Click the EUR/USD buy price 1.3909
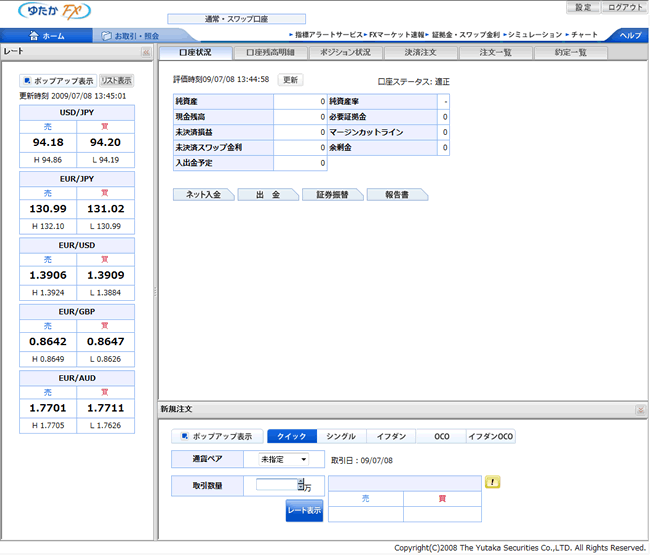Viewport: 650px width, 555px height. click(105, 275)
